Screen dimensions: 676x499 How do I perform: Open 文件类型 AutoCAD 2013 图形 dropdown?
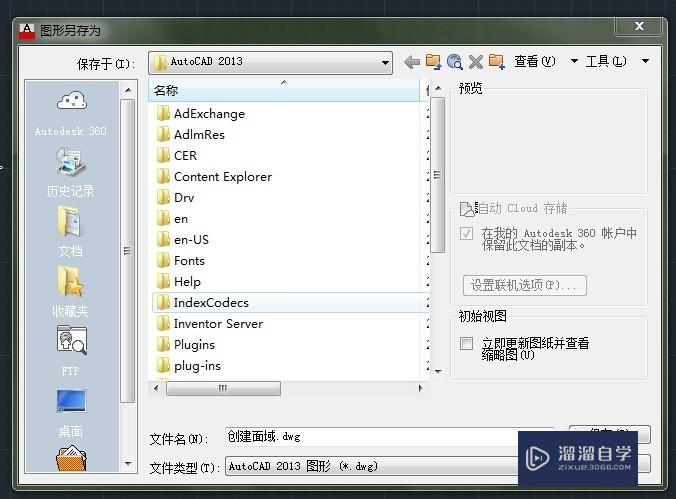tap(372, 466)
